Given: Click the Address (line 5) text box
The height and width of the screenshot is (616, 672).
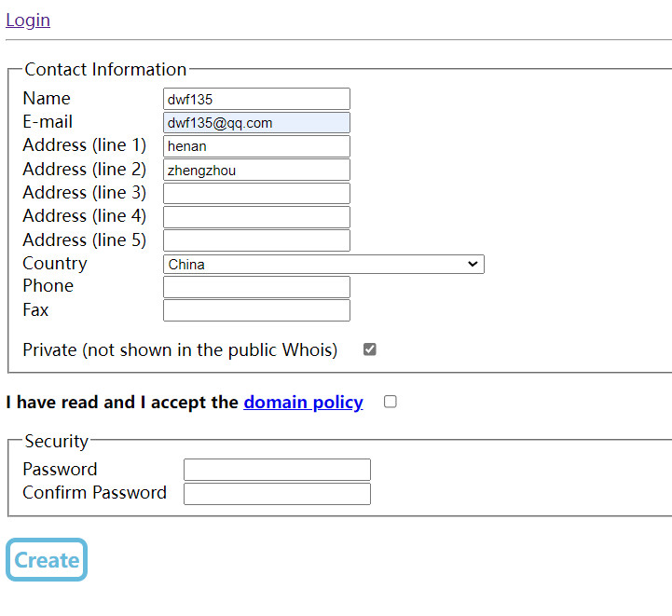Looking at the screenshot, I should coord(256,240).
